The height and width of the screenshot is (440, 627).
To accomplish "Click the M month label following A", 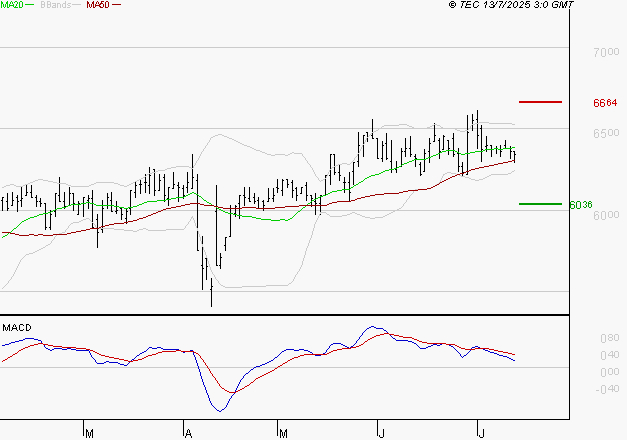I will [283, 433].
